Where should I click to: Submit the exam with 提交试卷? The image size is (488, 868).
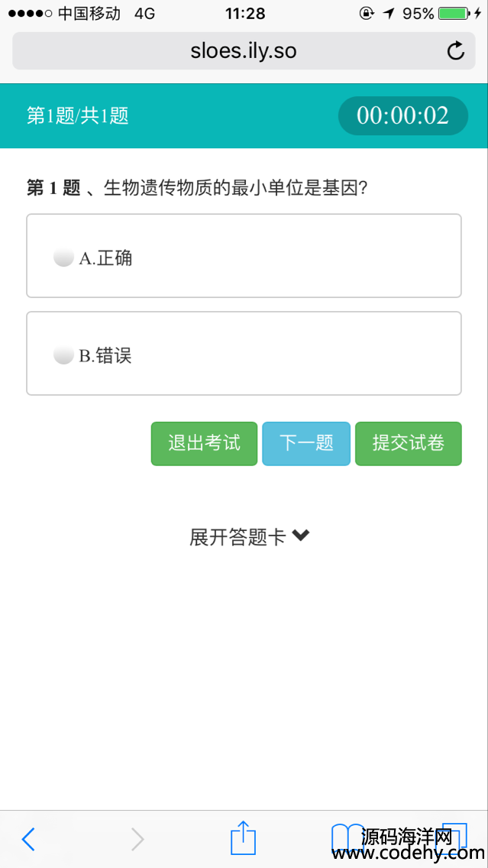(408, 443)
